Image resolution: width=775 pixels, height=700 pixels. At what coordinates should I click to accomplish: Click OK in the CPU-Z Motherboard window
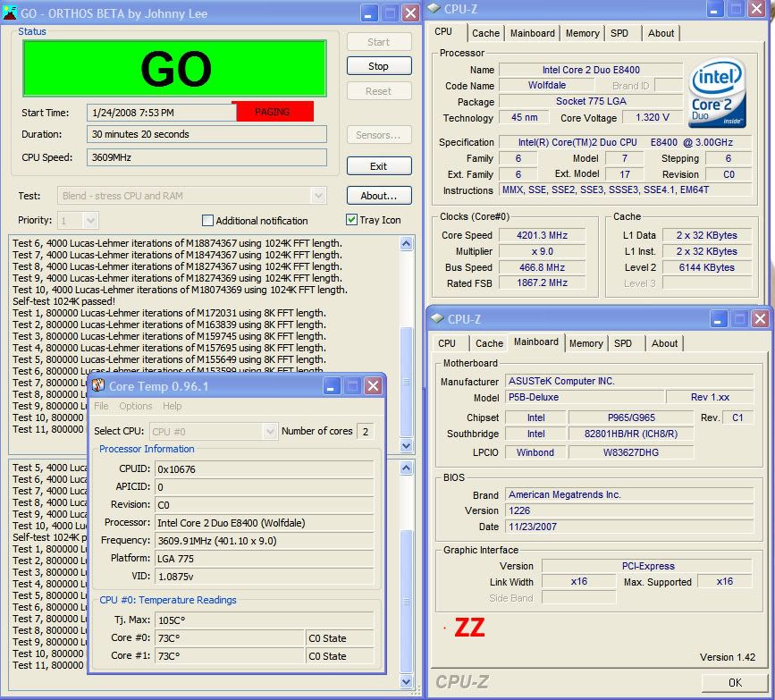point(735,683)
